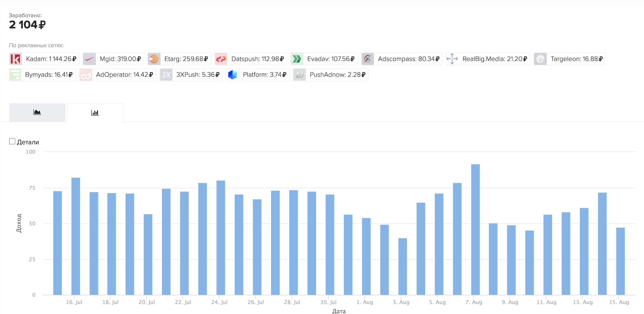Image resolution: width=644 pixels, height=314 pixels.
Task: Click the Platform: 3.74₽ label
Action: (x=265, y=75)
